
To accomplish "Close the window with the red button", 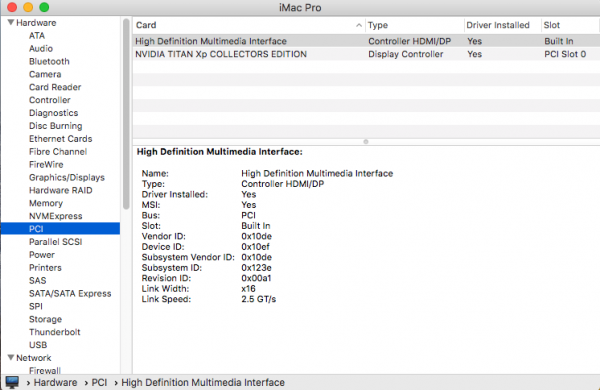I will click(x=12, y=7).
